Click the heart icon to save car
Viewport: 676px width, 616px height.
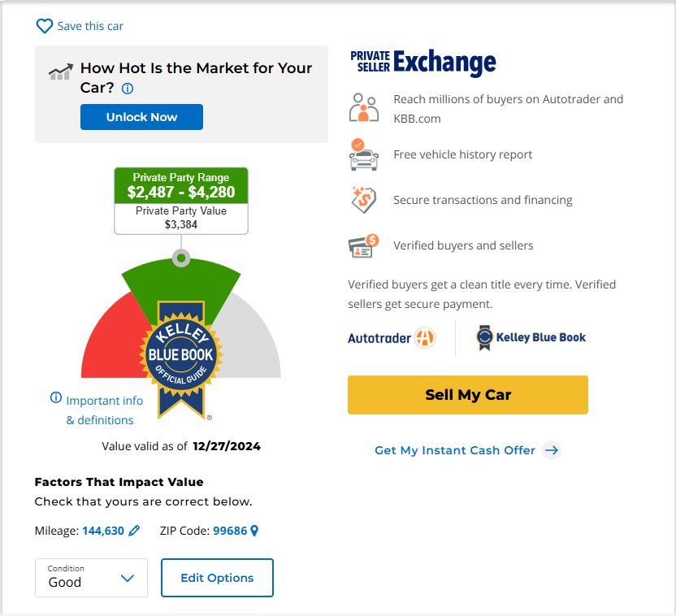tap(44, 26)
